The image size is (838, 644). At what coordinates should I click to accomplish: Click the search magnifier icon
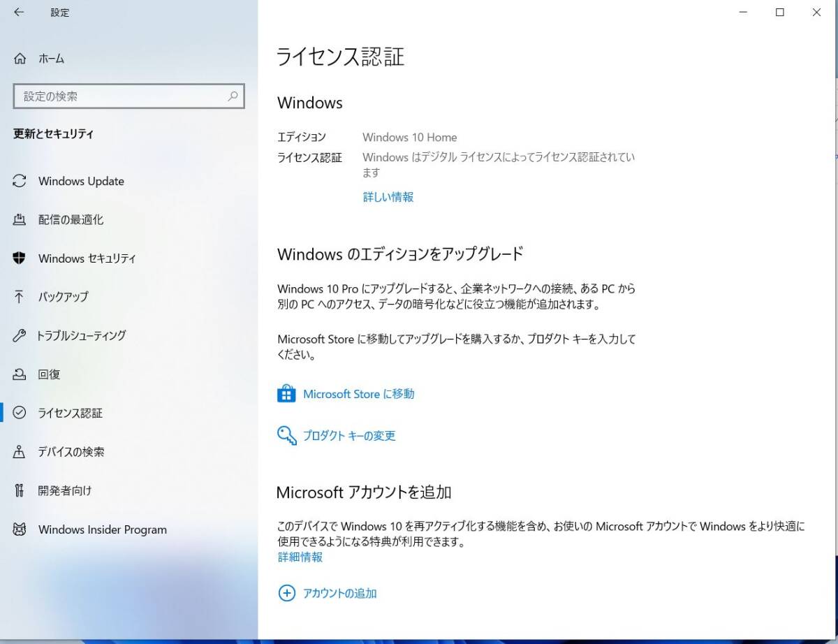233,96
